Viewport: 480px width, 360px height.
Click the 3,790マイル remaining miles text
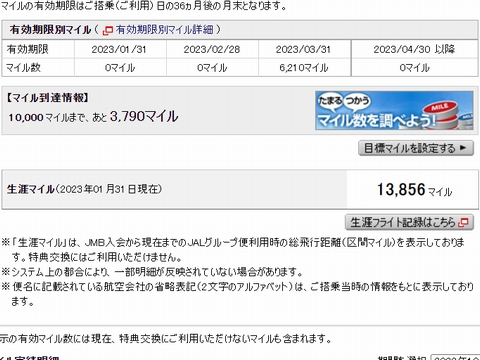point(144,116)
